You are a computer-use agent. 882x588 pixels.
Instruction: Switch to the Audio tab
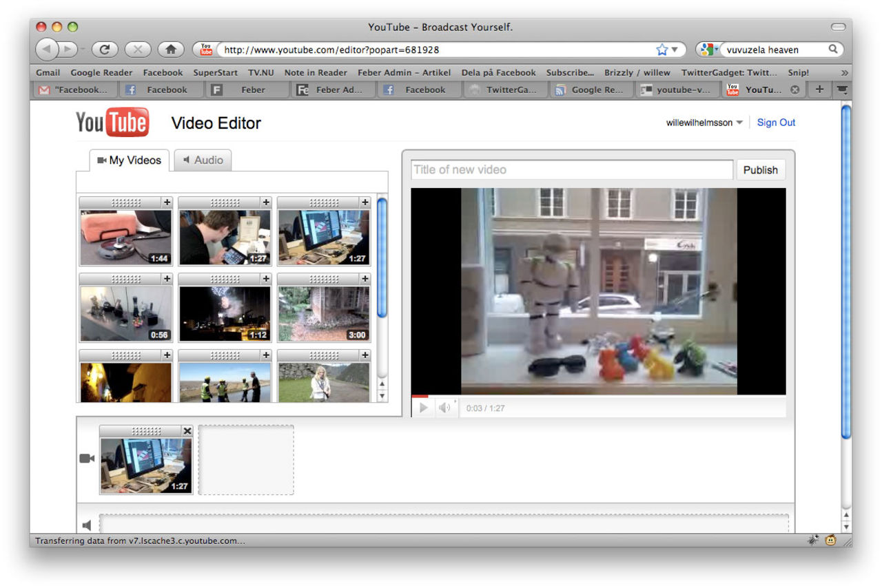pos(203,160)
